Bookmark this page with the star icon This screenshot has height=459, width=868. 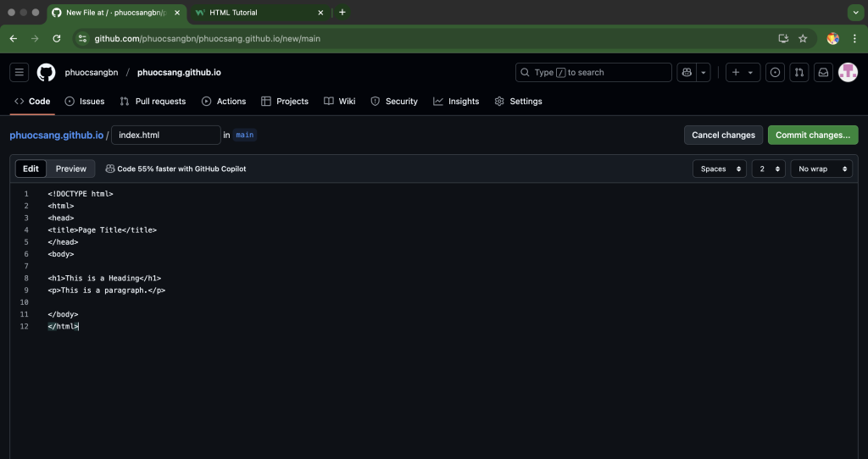[x=803, y=38]
